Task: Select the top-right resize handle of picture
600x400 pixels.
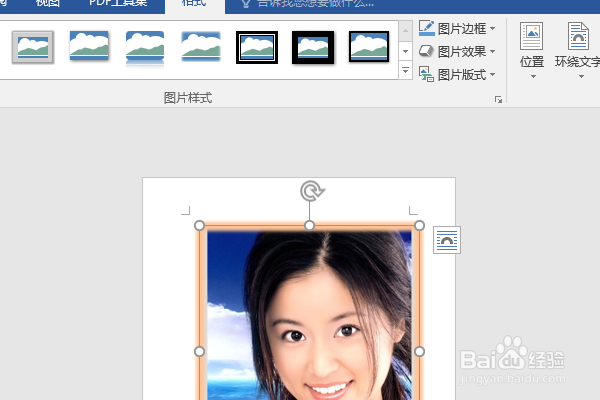Action: 419,225
